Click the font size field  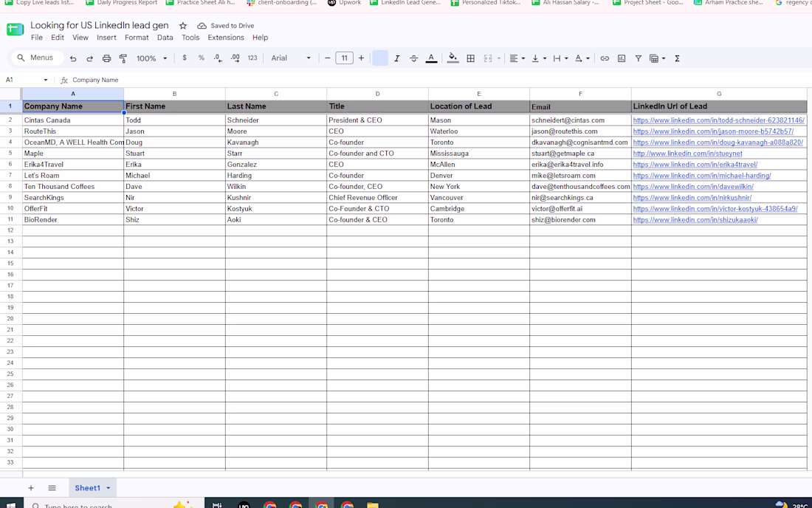click(x=345, y=58)
